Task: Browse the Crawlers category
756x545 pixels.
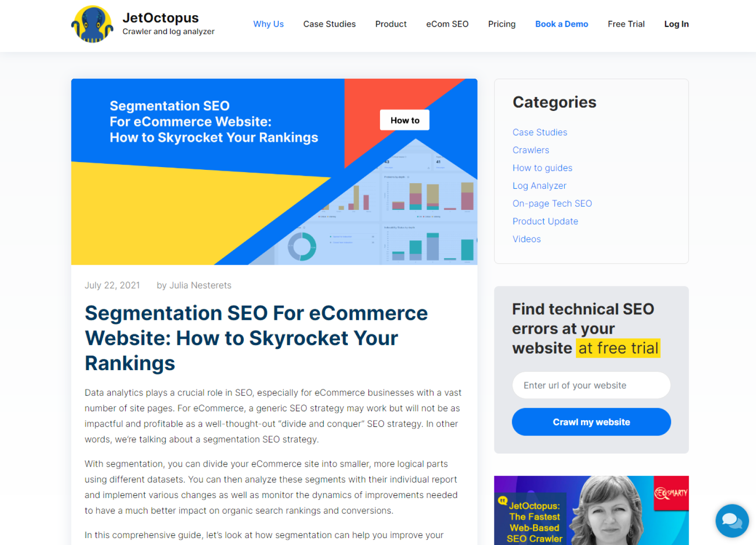Action: tap(530, 150)
